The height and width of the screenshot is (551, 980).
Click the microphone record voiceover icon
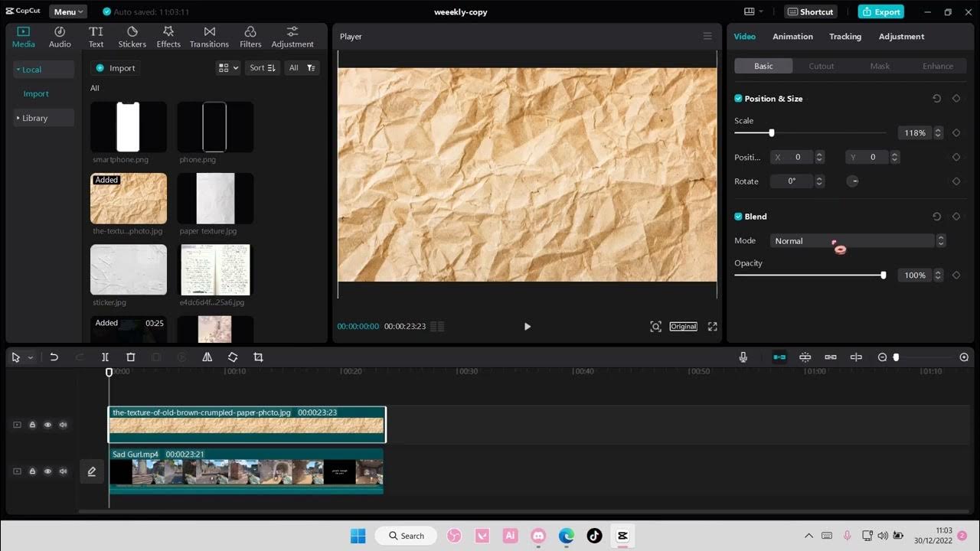point(743,357)
